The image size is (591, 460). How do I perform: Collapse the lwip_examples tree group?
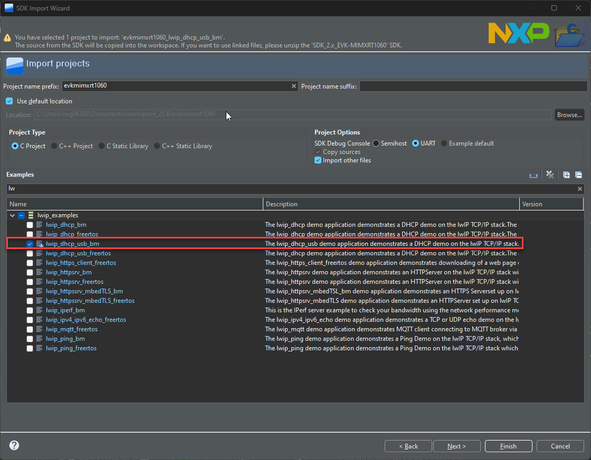12,215
